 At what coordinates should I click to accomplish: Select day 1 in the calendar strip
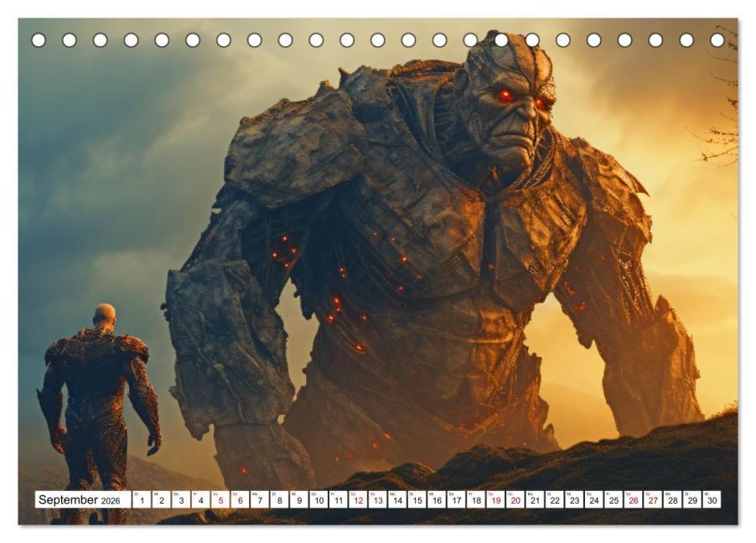coord(142,499)
